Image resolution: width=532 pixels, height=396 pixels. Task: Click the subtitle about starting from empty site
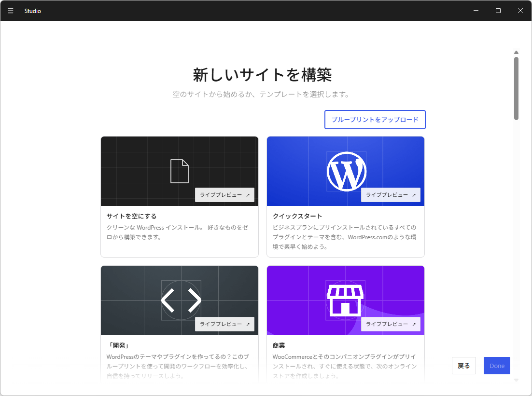click(261, 94)
